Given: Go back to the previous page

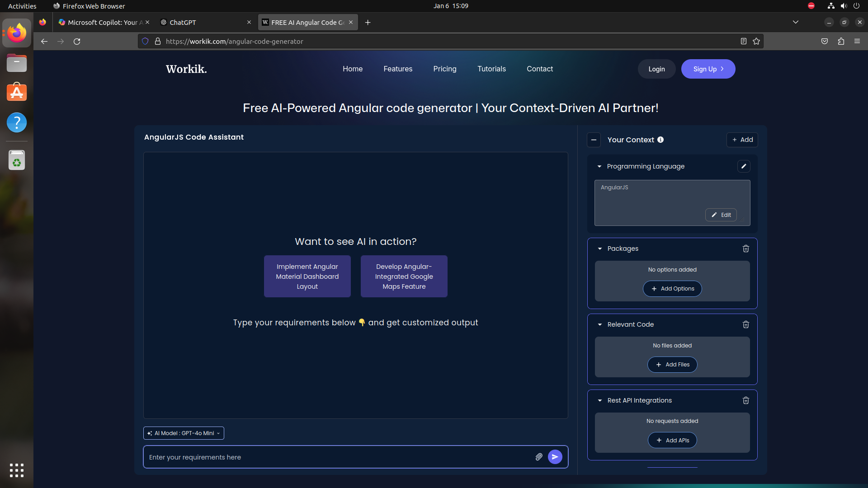Looking at the screenshot, I should 44,41.
